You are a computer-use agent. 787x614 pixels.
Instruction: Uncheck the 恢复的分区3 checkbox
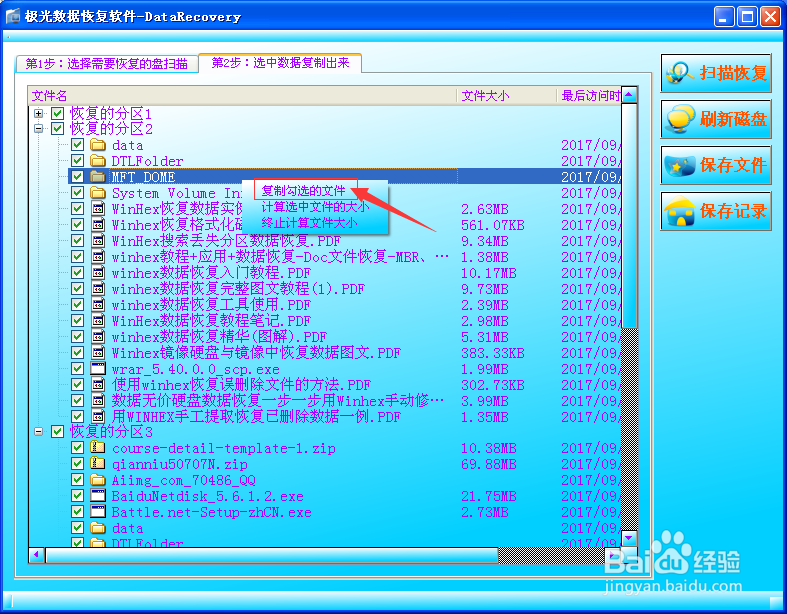[58, 431]
